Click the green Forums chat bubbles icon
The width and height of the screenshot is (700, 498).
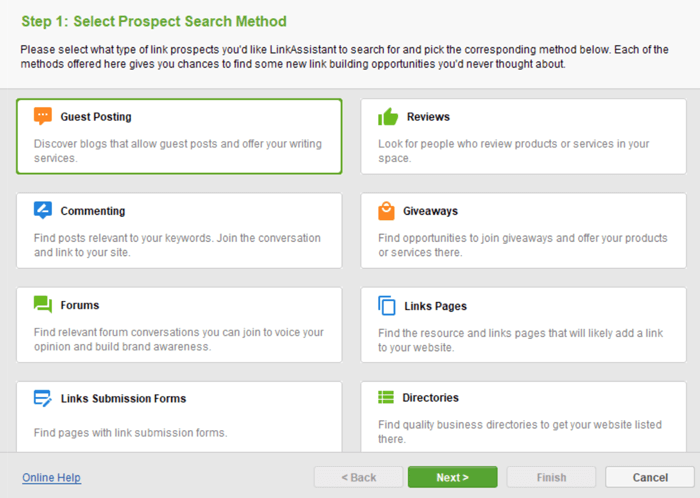pos(42,305)
